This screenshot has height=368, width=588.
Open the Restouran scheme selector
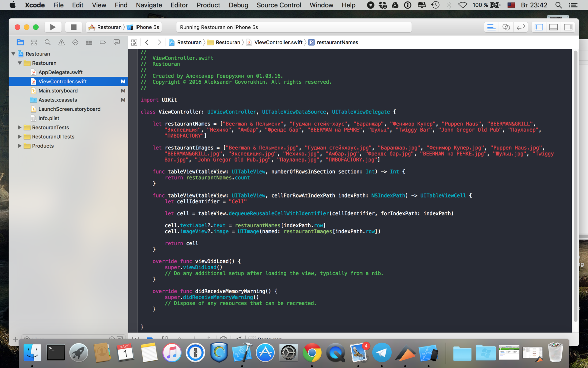point(105,27)
